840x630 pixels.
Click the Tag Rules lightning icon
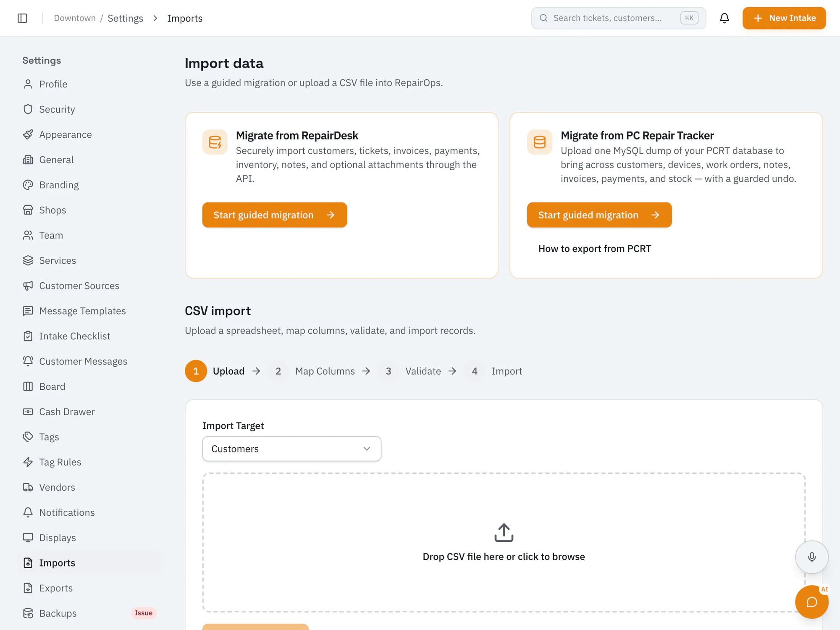tap(28, 462)
